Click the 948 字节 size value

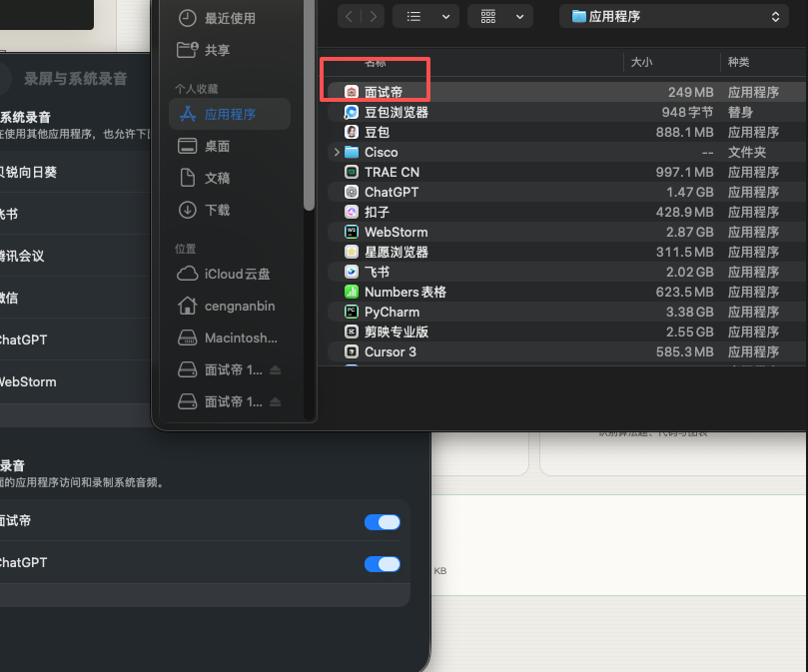[687, 113]
